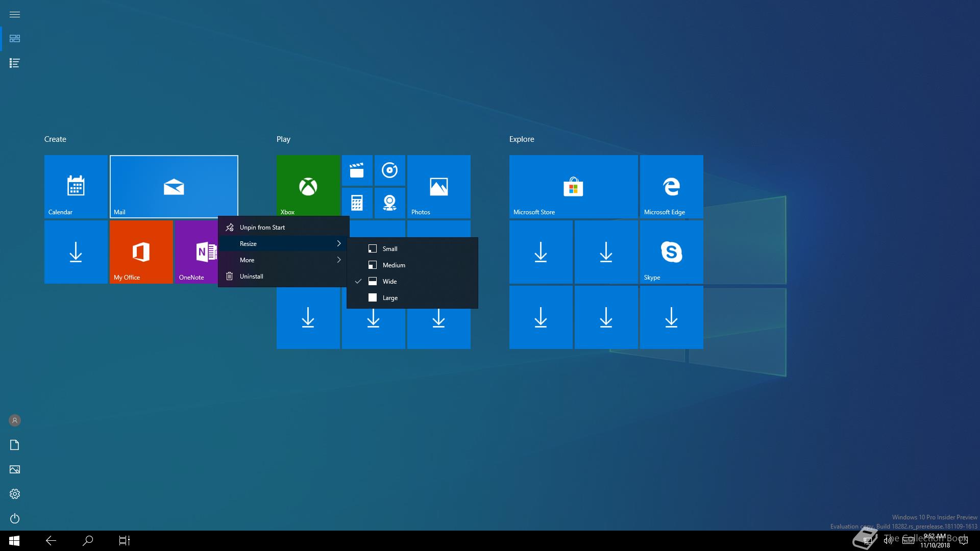Screen dimensions: 980x551
Task: Choose Uninstall in the context menu
Action: click(x=284, y=277)
